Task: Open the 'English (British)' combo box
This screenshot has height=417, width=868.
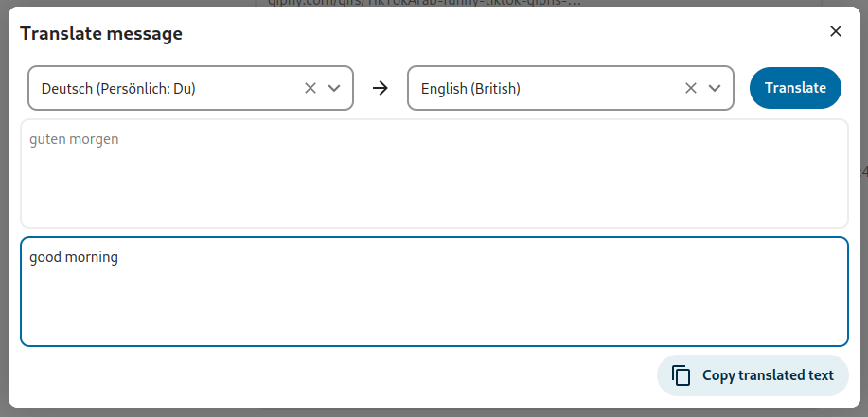Action: coord(570,88)
